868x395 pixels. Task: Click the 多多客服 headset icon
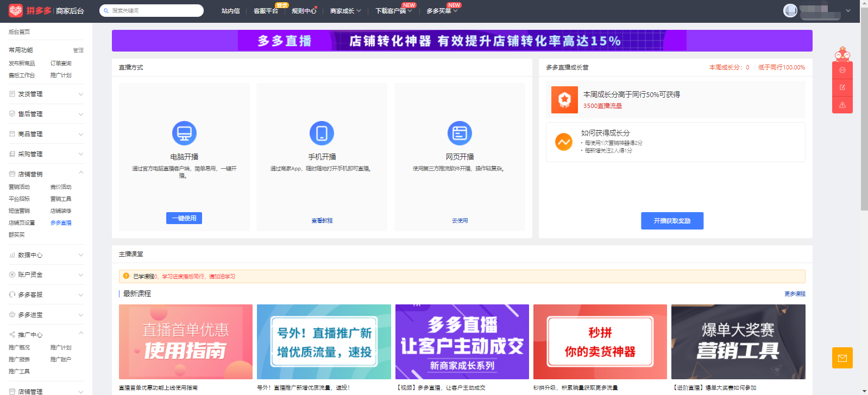tap(12, 295)
